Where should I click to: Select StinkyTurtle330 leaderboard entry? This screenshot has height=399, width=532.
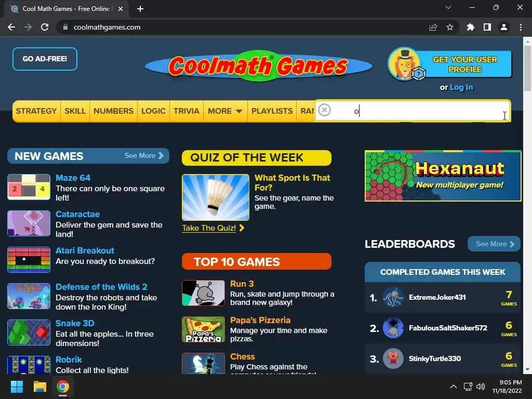[443, 358]
